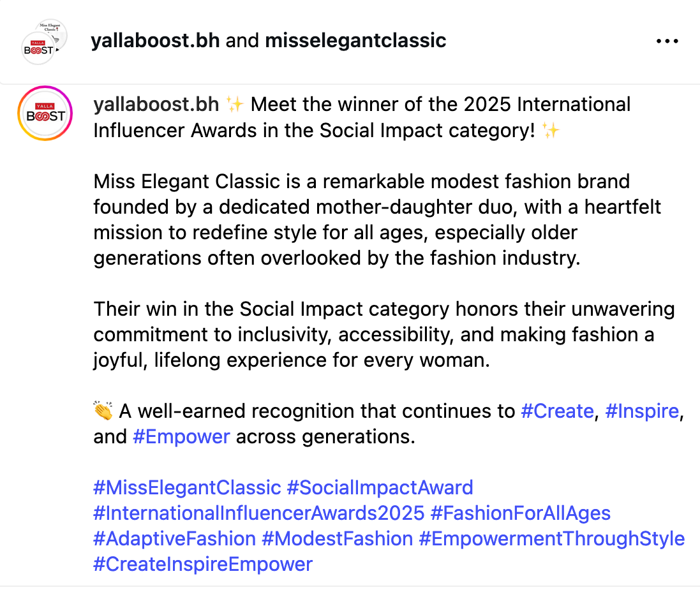Image resolution: width=700 pixels, height=590 pixels.
Task: Open the three-dot more options menu
Action: point(667,41)
